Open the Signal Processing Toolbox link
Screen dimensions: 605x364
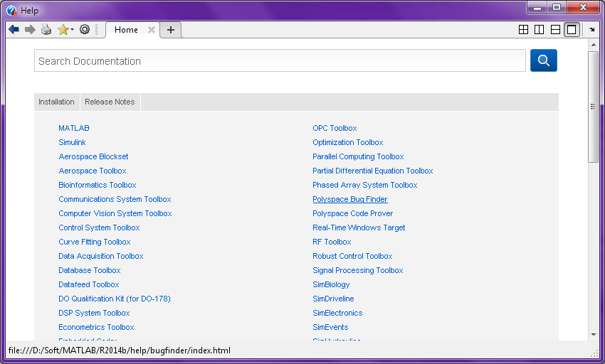click(358, 270)
